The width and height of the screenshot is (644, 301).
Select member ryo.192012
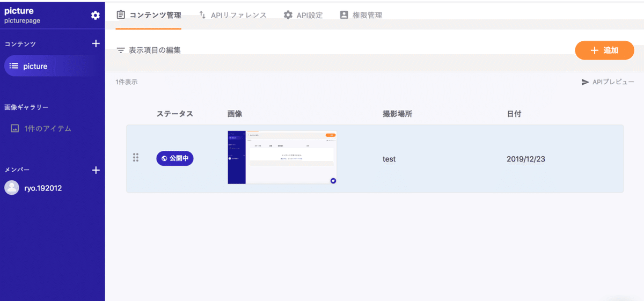pyautogui.click(x=33, y=188)
